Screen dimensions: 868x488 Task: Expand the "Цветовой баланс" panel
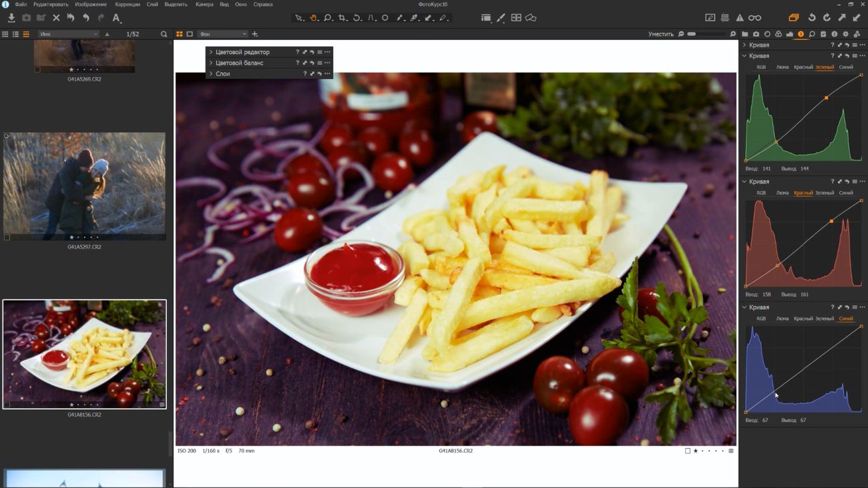[211, 63]
